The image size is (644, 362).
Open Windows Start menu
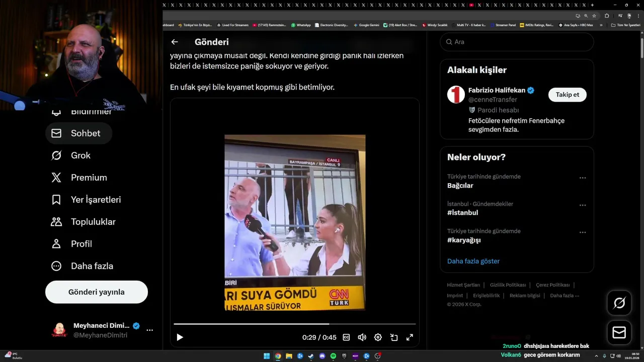[267, 356]
